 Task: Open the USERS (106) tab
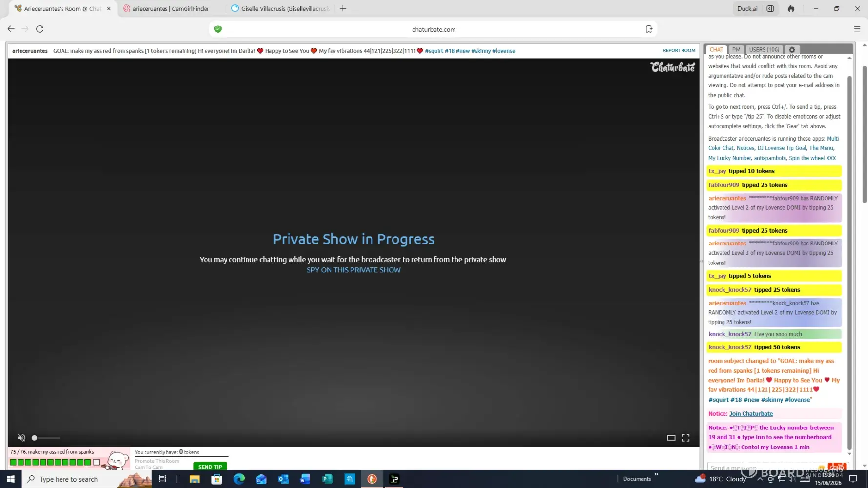(764, 49)
